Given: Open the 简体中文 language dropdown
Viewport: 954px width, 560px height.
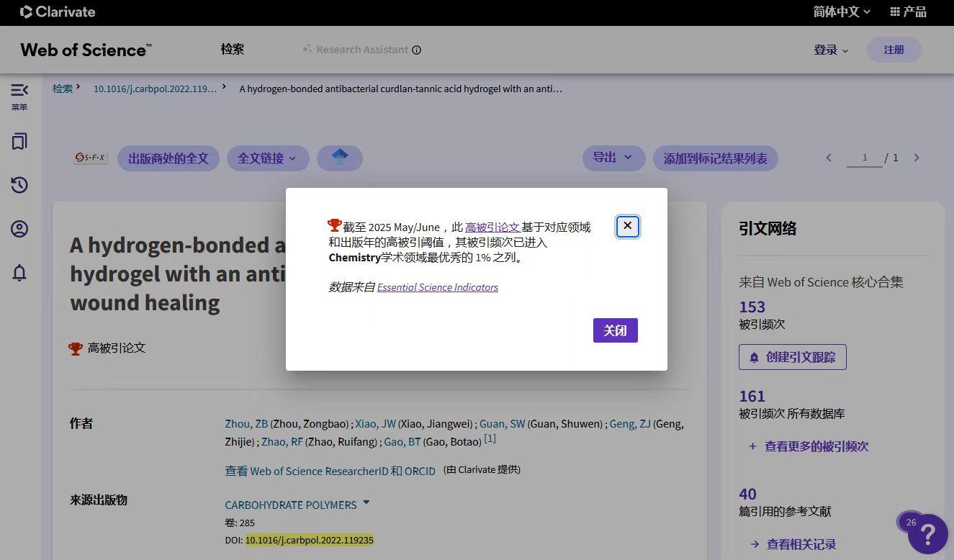Looking at the screenshot, I should 840,12.
